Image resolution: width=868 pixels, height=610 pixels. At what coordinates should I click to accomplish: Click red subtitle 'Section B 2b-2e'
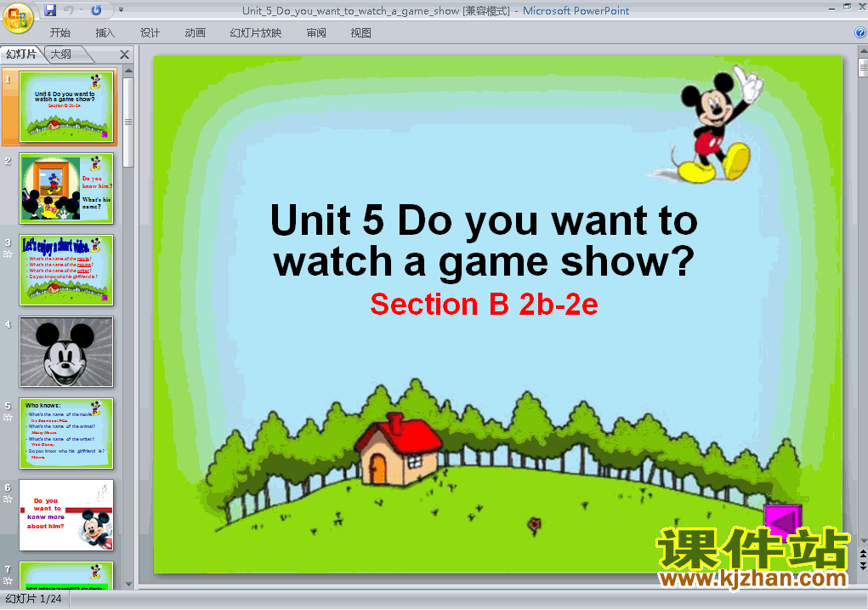[x=484, y=304]
